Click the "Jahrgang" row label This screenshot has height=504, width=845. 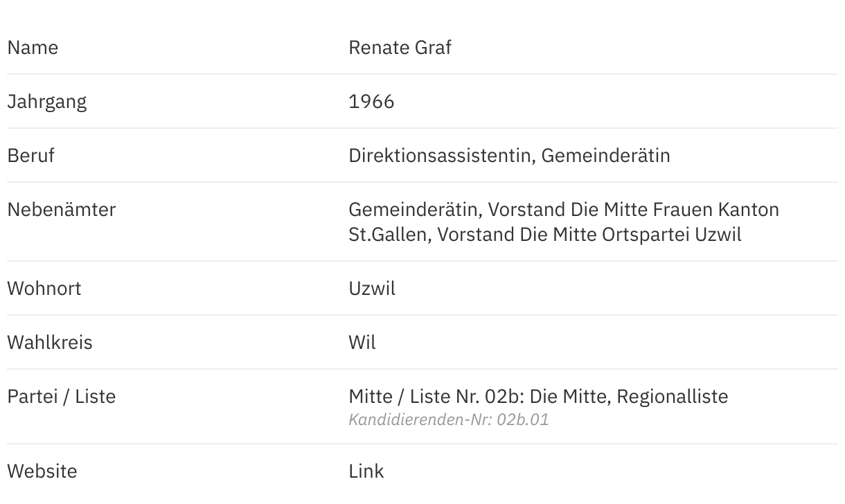(x=46, y=102)
